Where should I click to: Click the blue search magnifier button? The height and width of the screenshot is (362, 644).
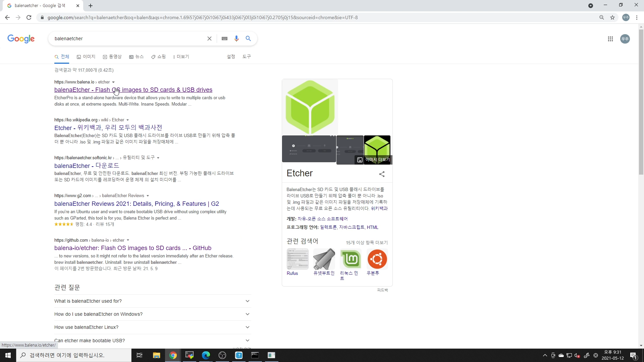(x=248, y=39)
